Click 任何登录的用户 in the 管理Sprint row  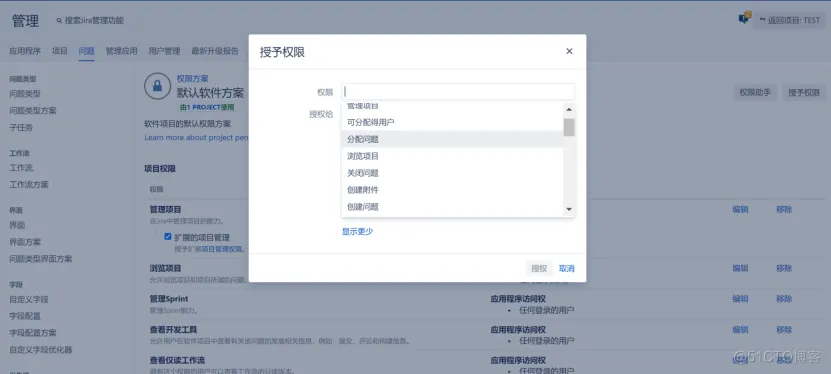pos(547,310)
